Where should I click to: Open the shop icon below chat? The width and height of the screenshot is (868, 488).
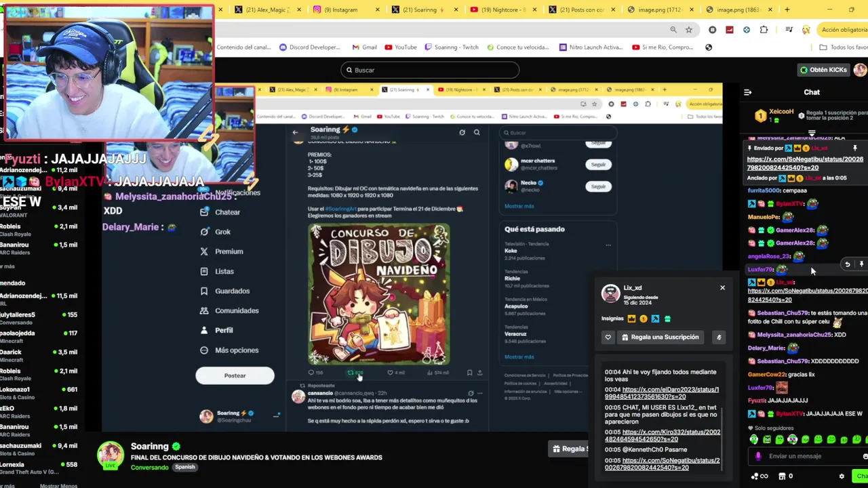[782, 476]
